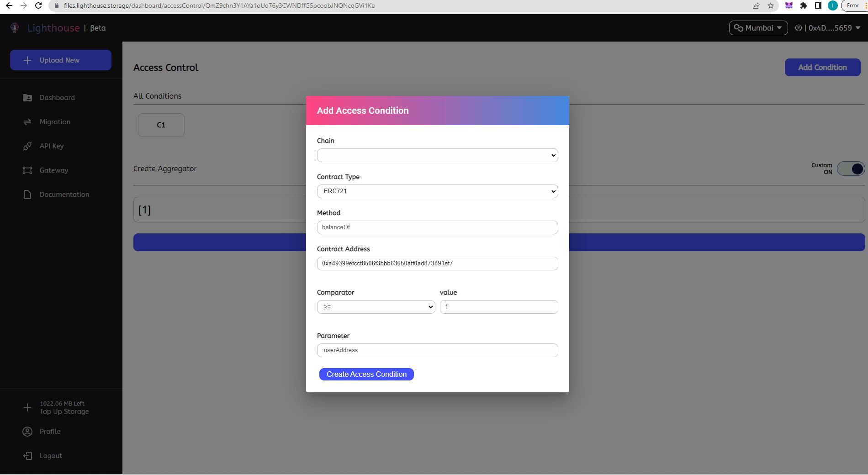
Task: Toggle the Custom ON switch
Action: coord(851,169)
